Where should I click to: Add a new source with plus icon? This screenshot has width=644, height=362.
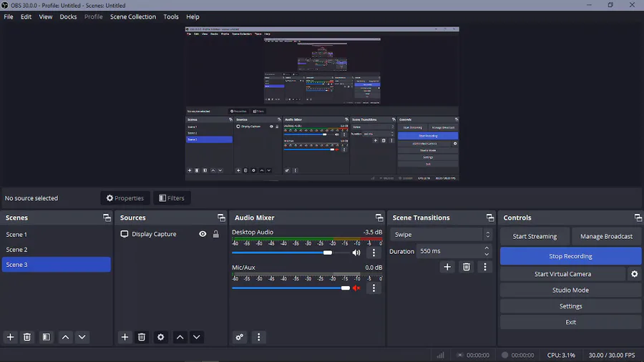[125, 337]
